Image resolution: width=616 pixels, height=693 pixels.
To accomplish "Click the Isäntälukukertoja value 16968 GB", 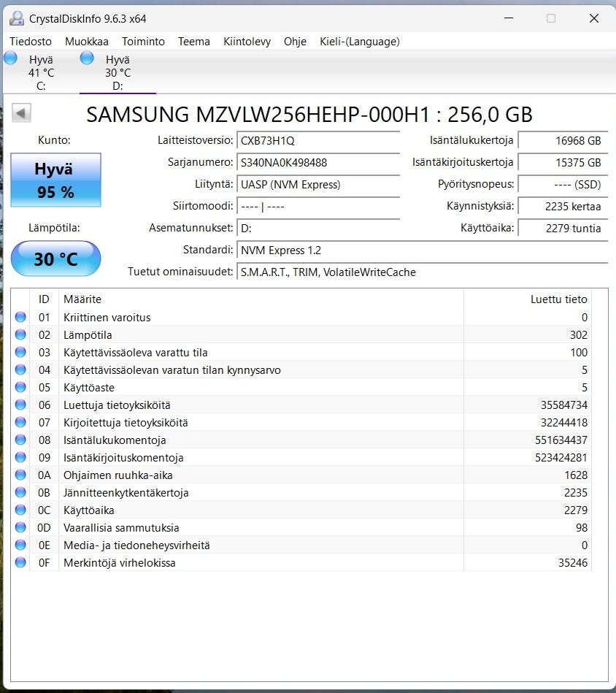I will point(563,140).
